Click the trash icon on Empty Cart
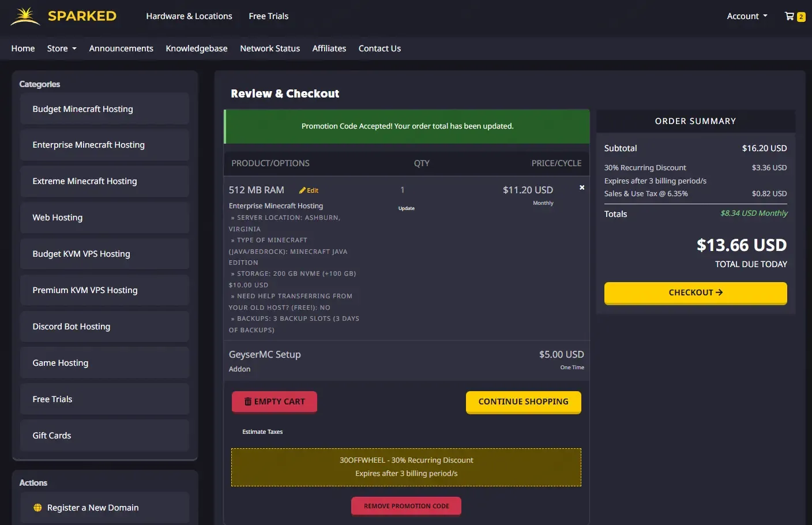 tap(248, 402)
